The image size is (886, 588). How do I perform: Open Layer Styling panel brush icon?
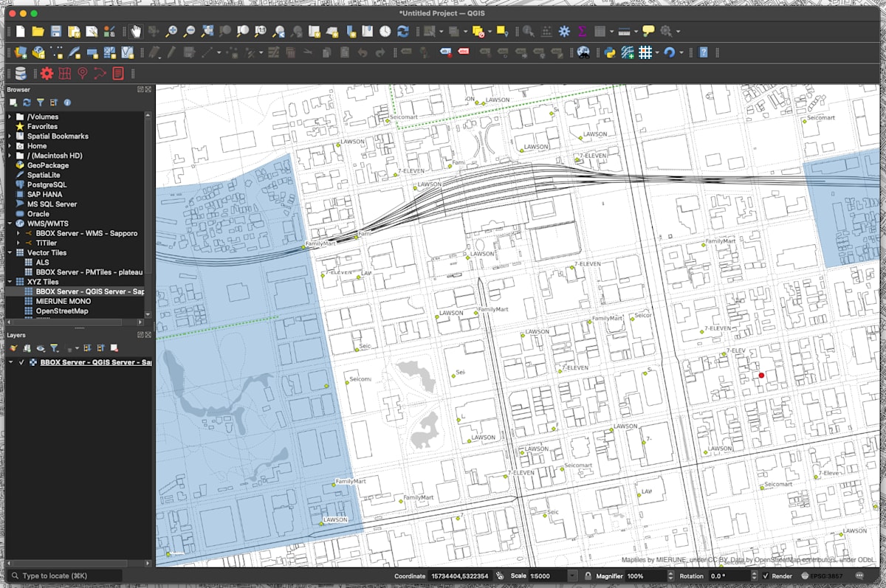tap(13, 347)
